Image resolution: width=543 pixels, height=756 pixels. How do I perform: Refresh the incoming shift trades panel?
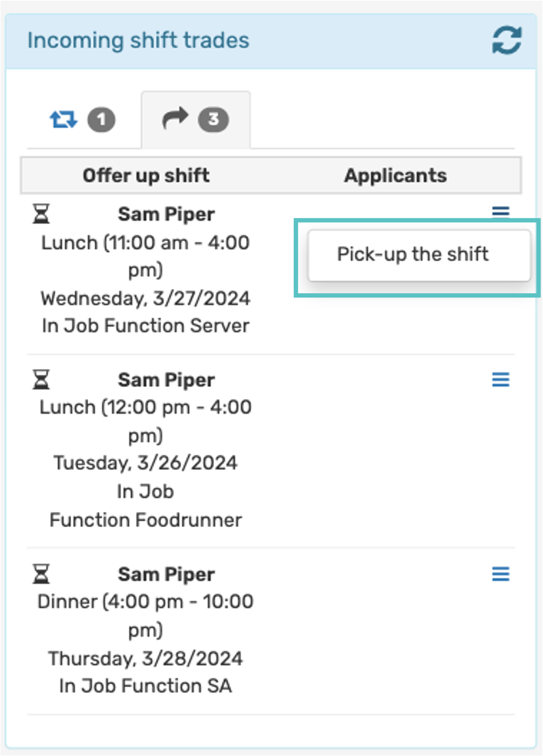[507, 40]
